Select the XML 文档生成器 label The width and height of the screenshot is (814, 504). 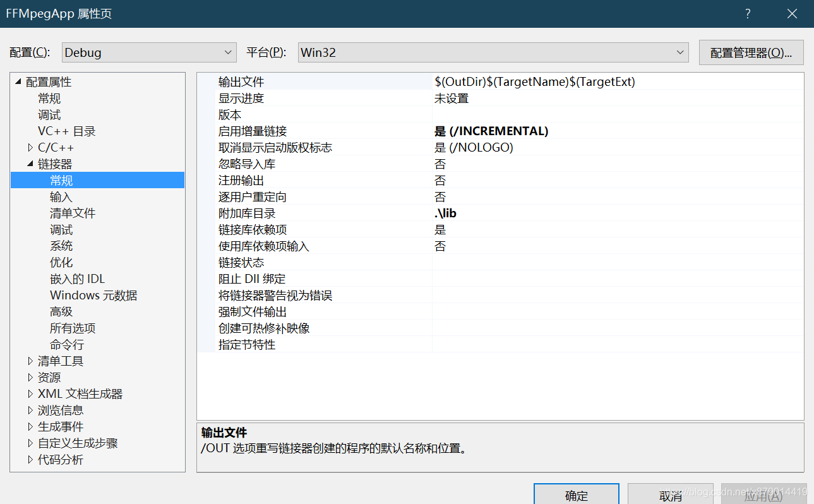coord(80,393)
